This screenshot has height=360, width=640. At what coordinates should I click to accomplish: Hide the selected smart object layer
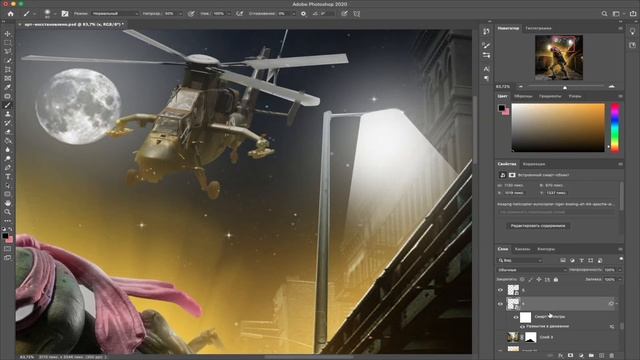[x=500, y=304]
